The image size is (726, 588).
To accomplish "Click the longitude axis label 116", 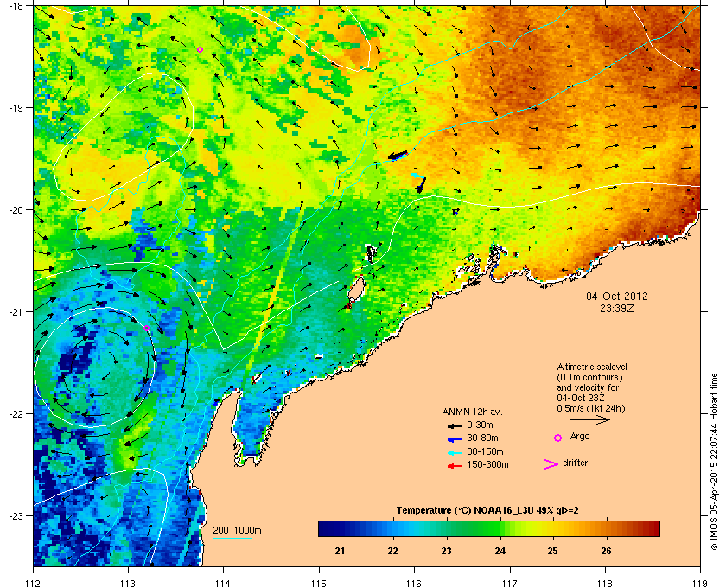I will (x=413, y=583).
